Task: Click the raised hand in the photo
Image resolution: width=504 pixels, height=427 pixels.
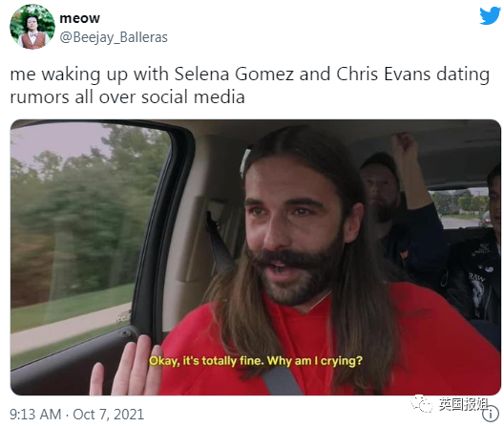Action: pyautogui.click(x=125, y=369)
